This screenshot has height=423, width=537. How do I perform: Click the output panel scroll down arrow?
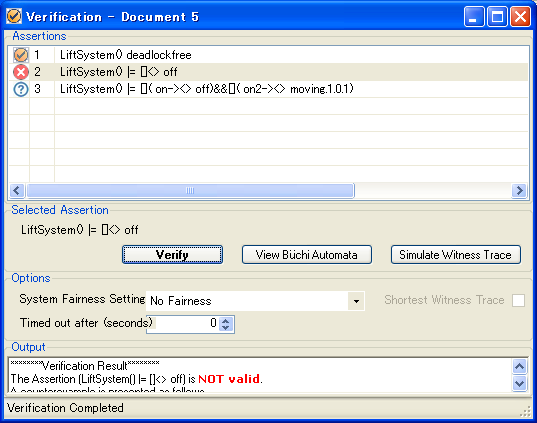coord(520,383)
